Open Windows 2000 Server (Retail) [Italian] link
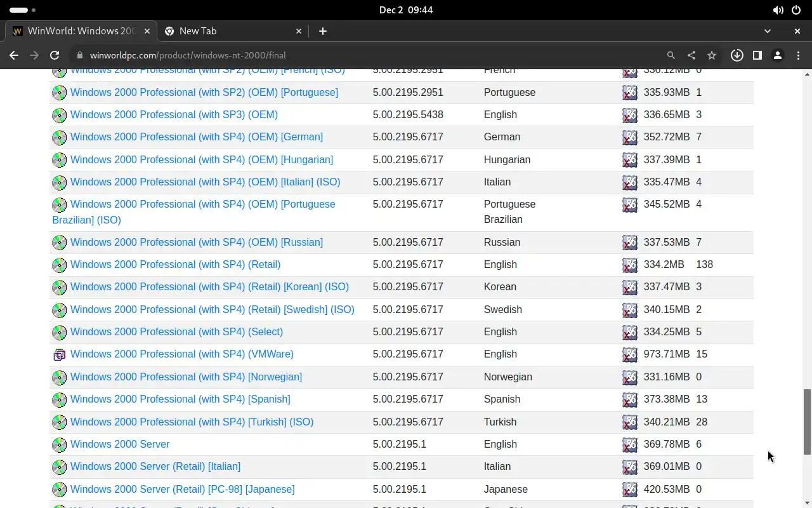 155,466
